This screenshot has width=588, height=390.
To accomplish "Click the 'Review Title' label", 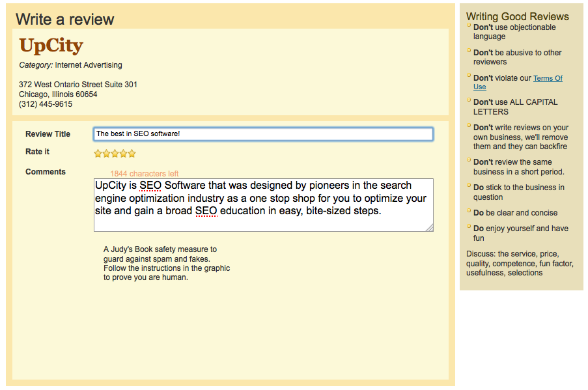I will pos(48,134).
